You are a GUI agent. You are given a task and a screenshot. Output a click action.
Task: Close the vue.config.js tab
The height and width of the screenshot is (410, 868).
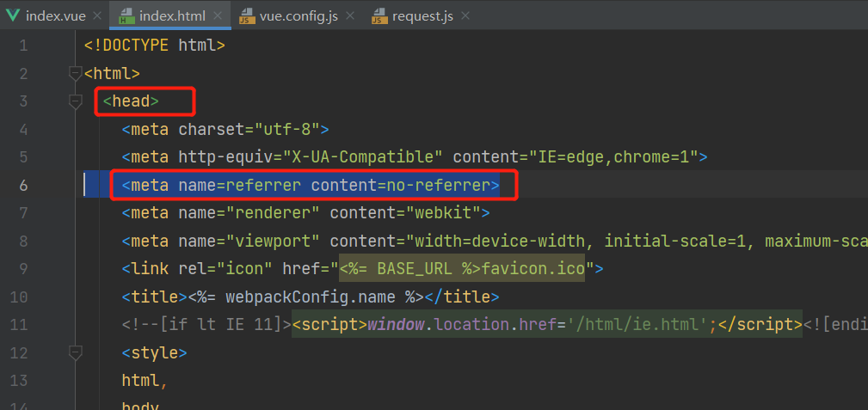(x=350, y=15)
